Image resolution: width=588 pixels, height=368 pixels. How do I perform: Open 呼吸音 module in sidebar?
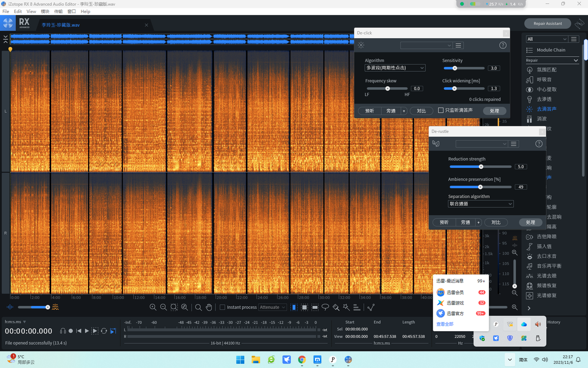click(x=544, y=80)
